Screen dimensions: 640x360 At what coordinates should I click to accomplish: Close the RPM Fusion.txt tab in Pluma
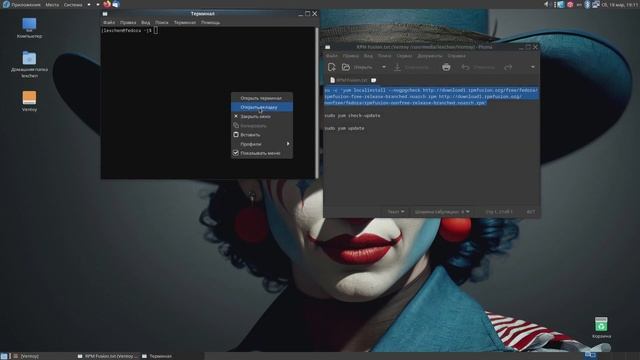point(373,80)
